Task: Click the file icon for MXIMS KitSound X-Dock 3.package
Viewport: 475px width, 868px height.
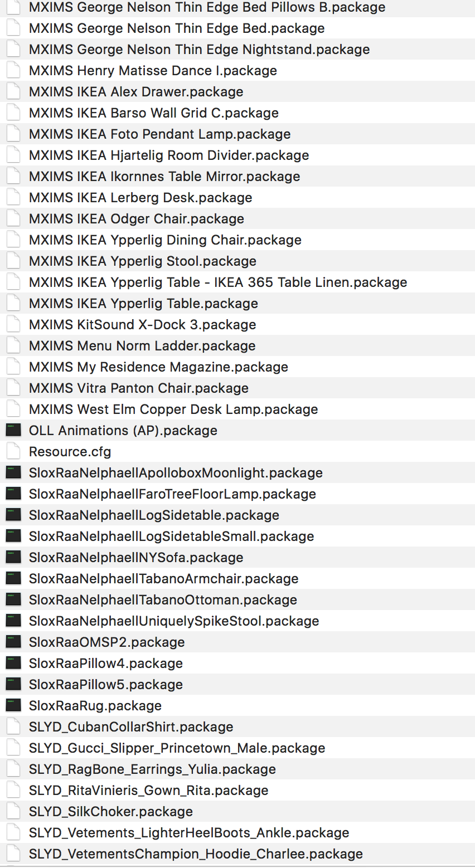Action: [13, 324]
